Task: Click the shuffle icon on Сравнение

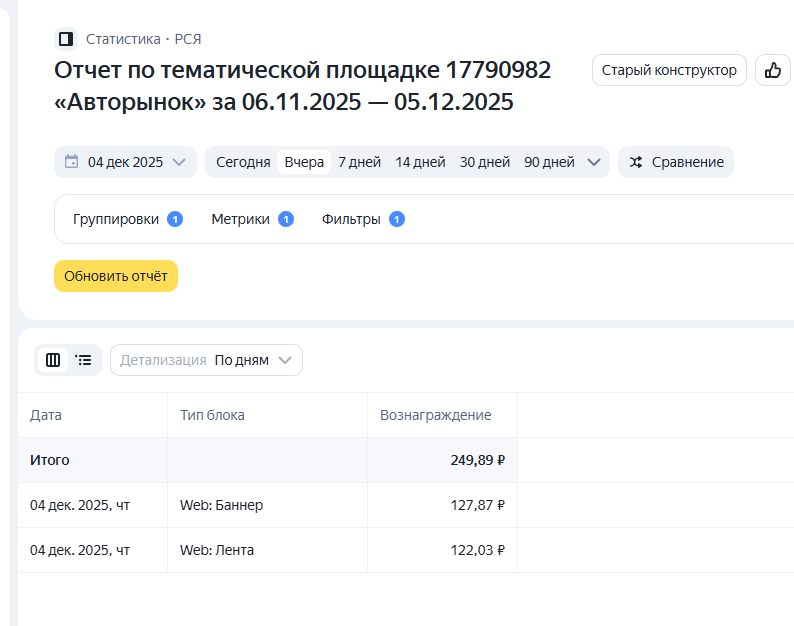Action: (636, 162)
